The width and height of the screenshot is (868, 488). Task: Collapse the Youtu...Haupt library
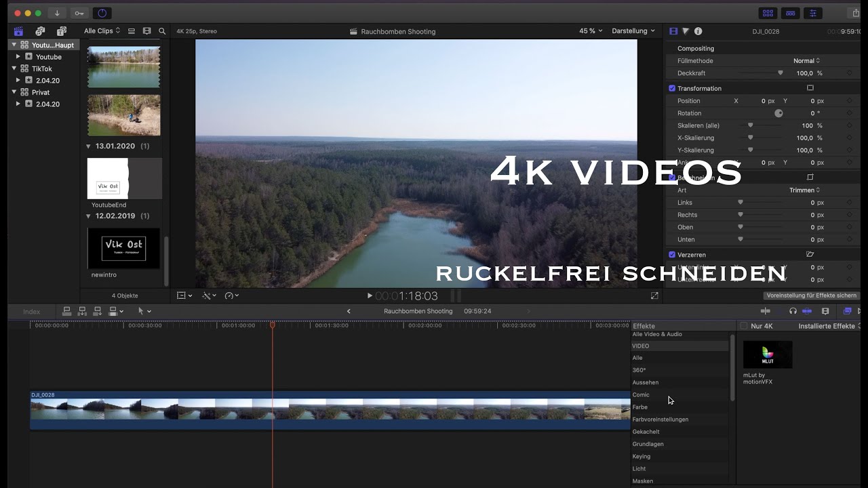coord(14,45)
